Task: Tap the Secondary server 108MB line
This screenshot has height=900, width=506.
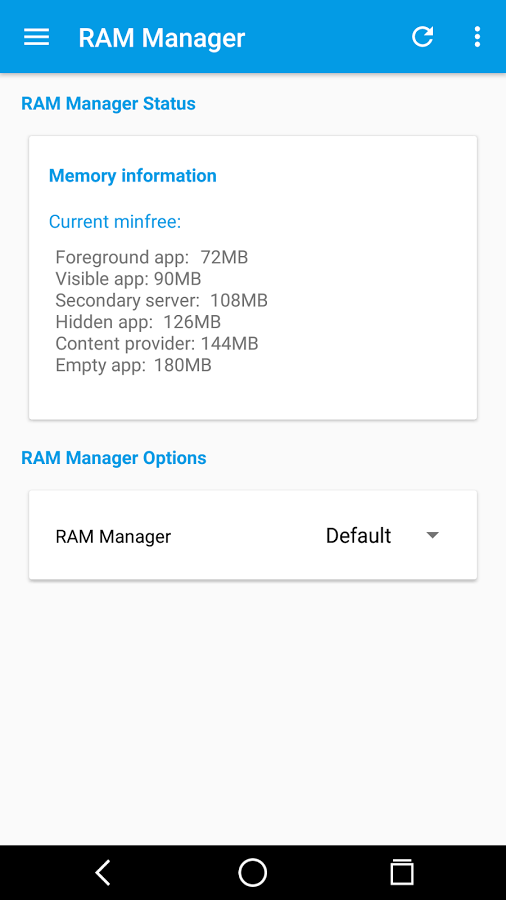Action: tap(161, 300)
